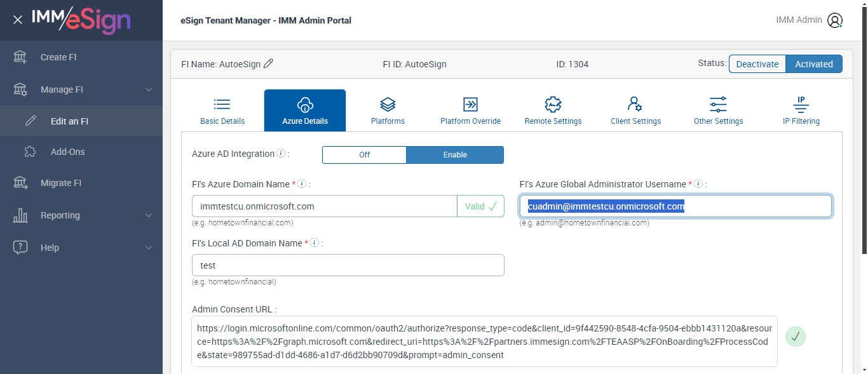Click the Other Settings sliders icon
This screenshot has width=868, height=374.
(718, 104)
